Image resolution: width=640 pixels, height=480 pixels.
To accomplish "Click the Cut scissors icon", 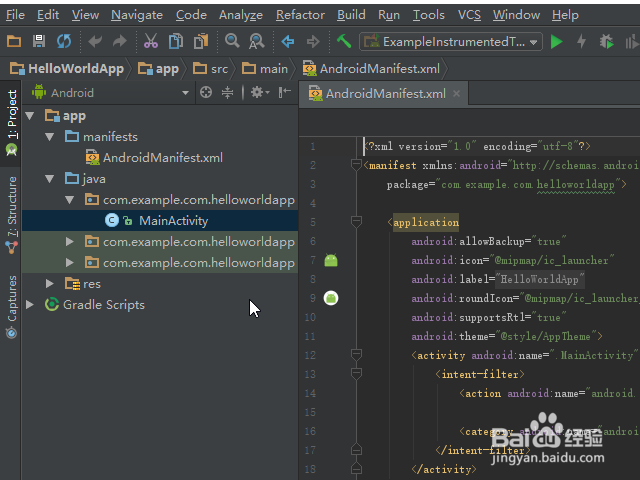I will pos(151,41).
